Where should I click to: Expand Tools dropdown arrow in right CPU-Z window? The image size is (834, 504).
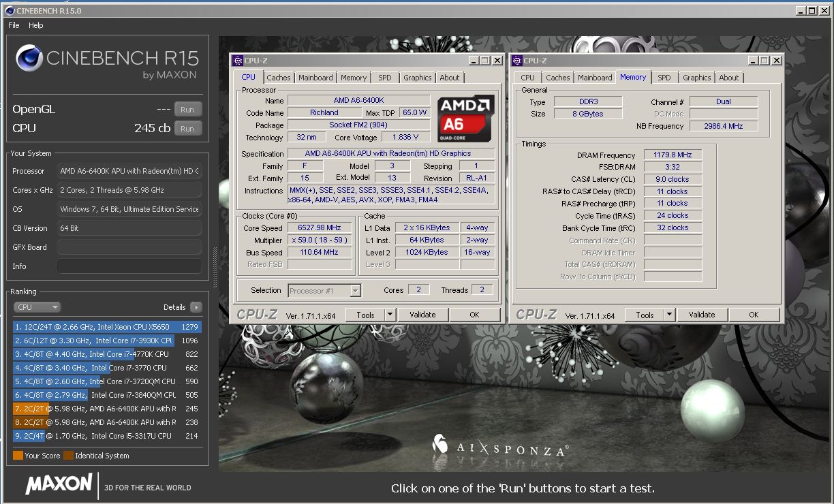[670, 315]
